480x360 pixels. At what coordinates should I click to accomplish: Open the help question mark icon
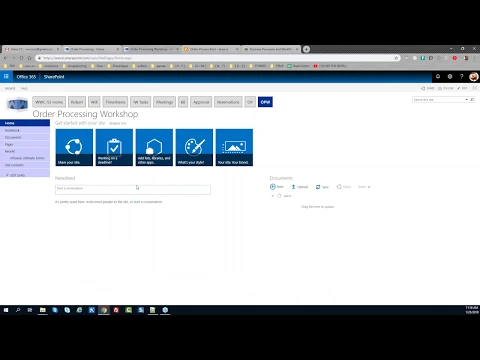[x=462, y=77]
